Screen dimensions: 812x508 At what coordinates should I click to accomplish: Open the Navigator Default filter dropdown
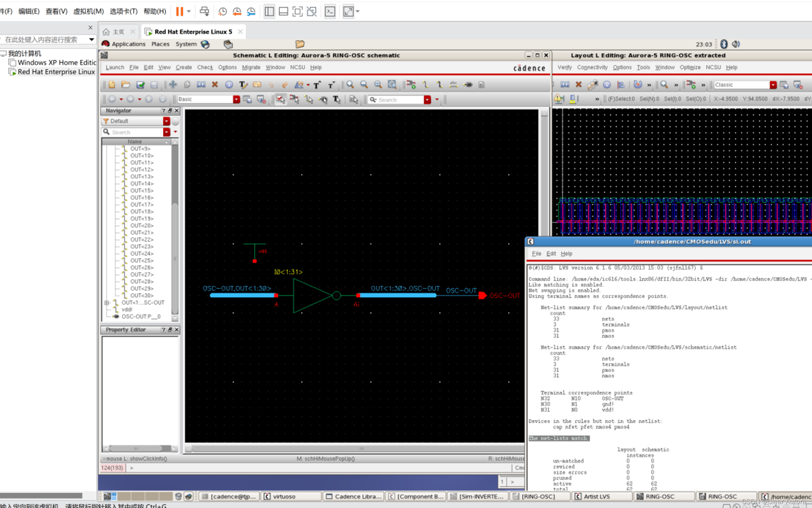pos(166,121)
